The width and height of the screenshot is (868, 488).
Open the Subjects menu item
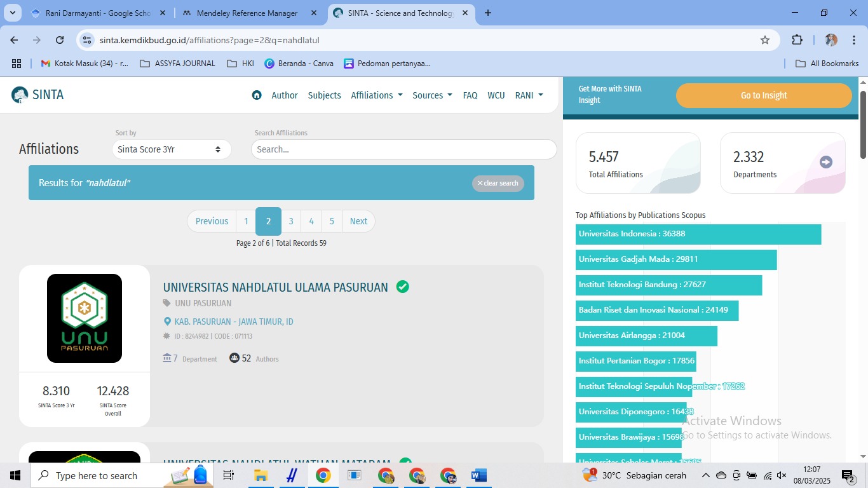[x=325, y=95]
